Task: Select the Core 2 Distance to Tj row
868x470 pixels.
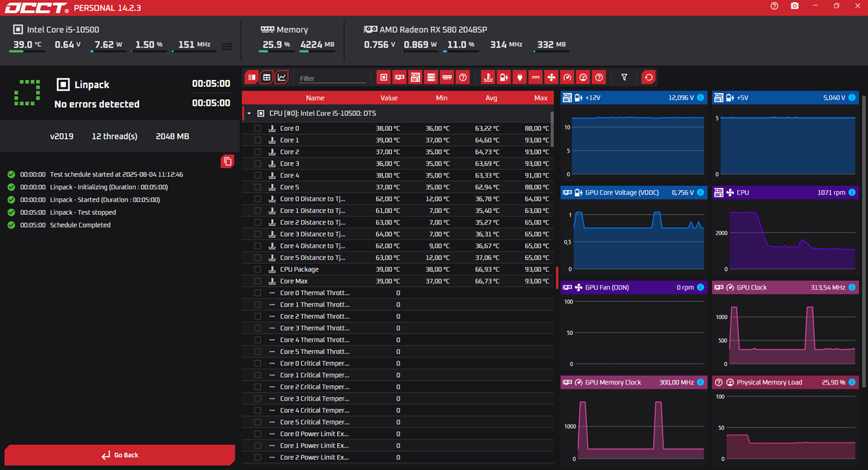Action: pyautogui.click(x=397, y=222)
